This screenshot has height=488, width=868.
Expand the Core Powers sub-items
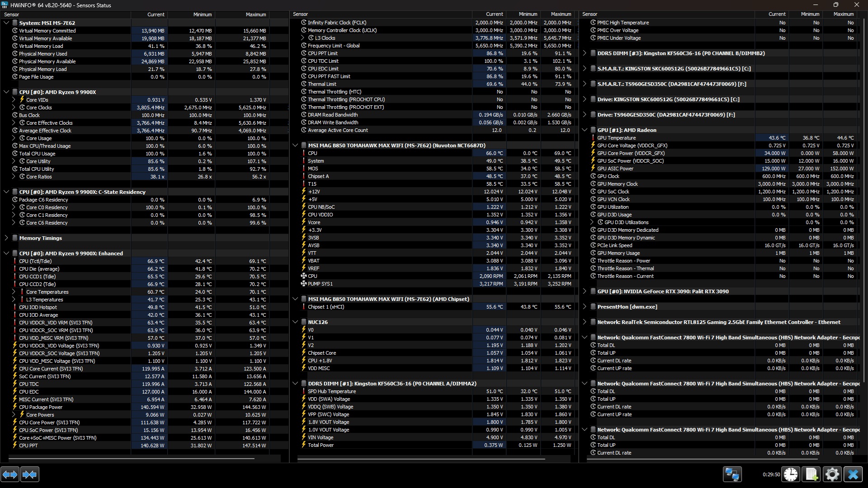click(x=14, y=415)
